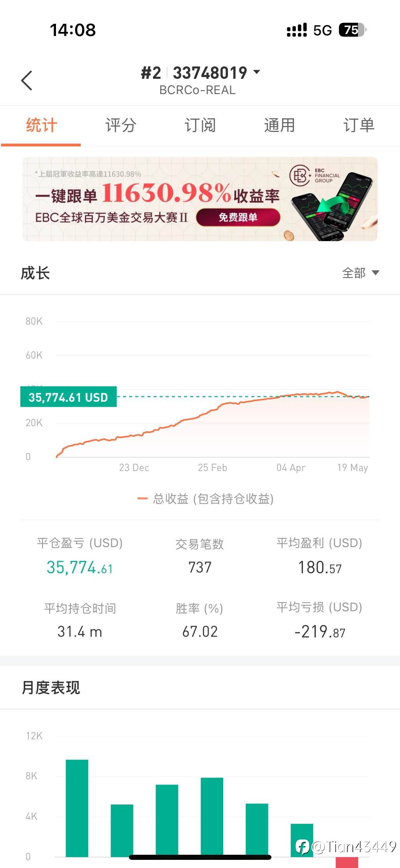Select the red negative monthly bar
Screen dimensions: 400x868
[347, 862]
